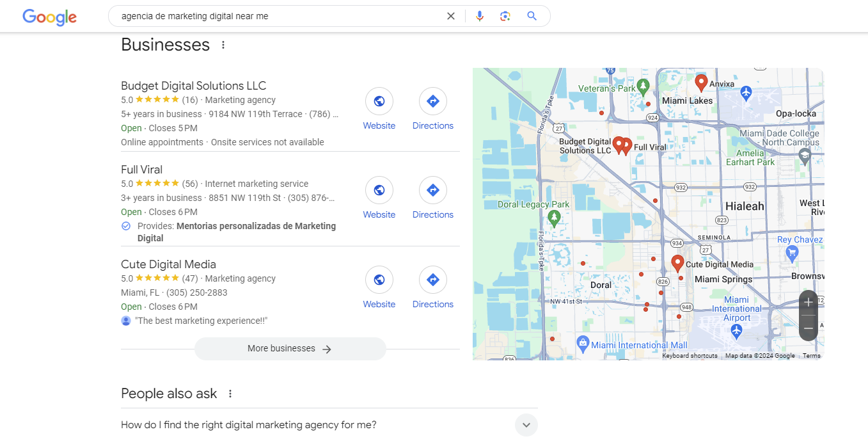The width and height of the screenshot is (868, 441).
Task: Click Directions label for Full Viral
Action: [433, 214]
